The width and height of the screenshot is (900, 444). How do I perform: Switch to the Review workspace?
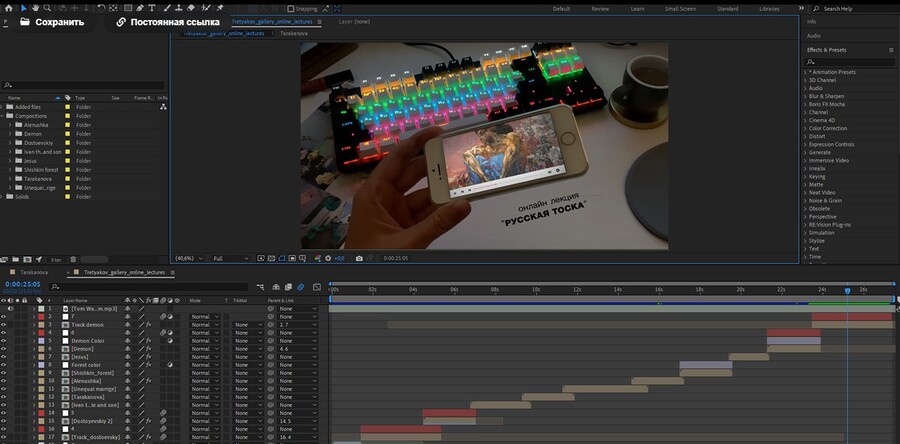click(x=600, y=9)
